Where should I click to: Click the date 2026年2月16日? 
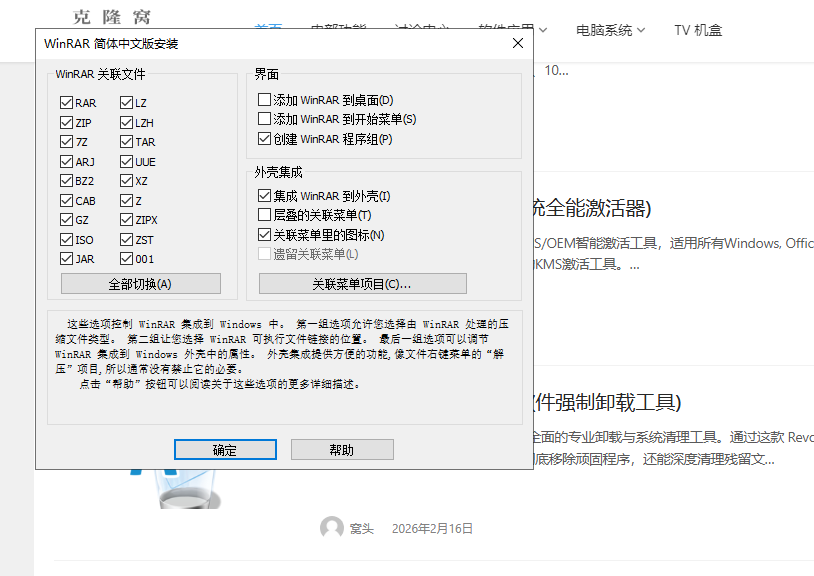coord(432,529)
